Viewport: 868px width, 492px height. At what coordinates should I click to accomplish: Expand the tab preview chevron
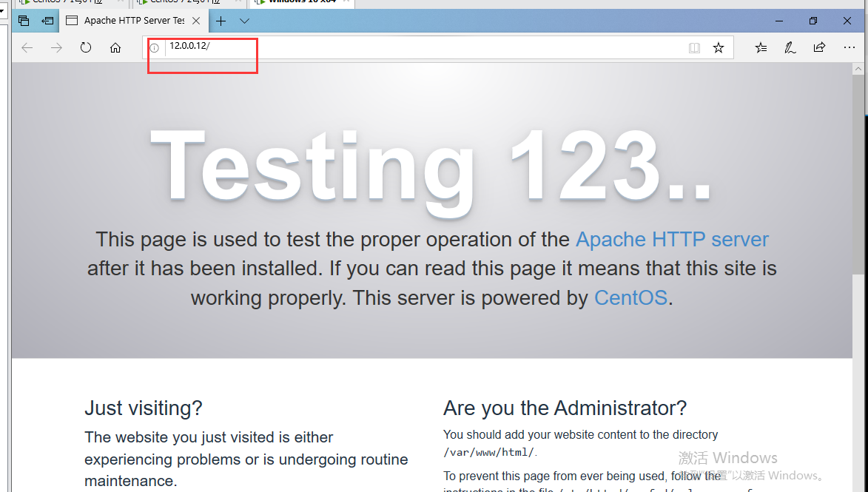(244, 21)
